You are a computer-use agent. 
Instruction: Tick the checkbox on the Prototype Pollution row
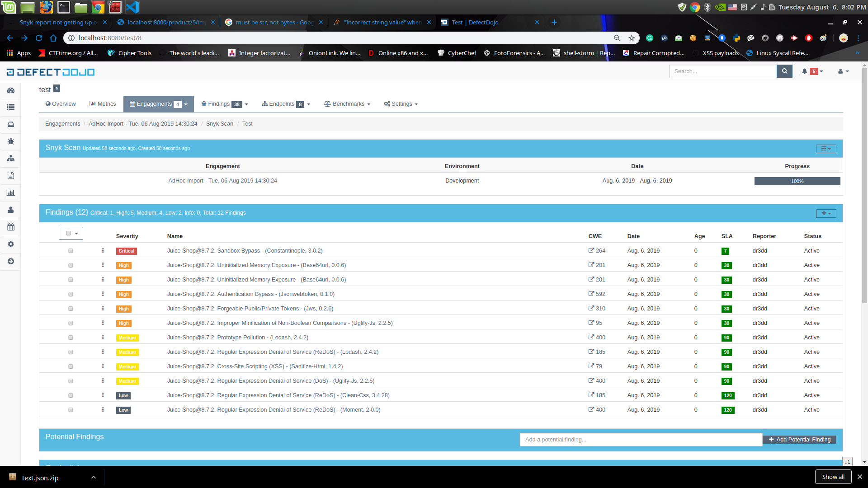coord(71,338)
